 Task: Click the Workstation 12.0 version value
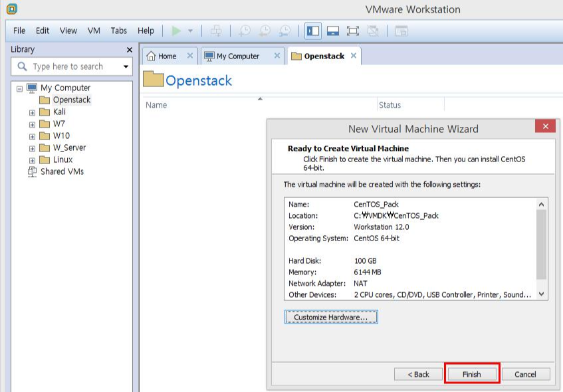(382, 227)
